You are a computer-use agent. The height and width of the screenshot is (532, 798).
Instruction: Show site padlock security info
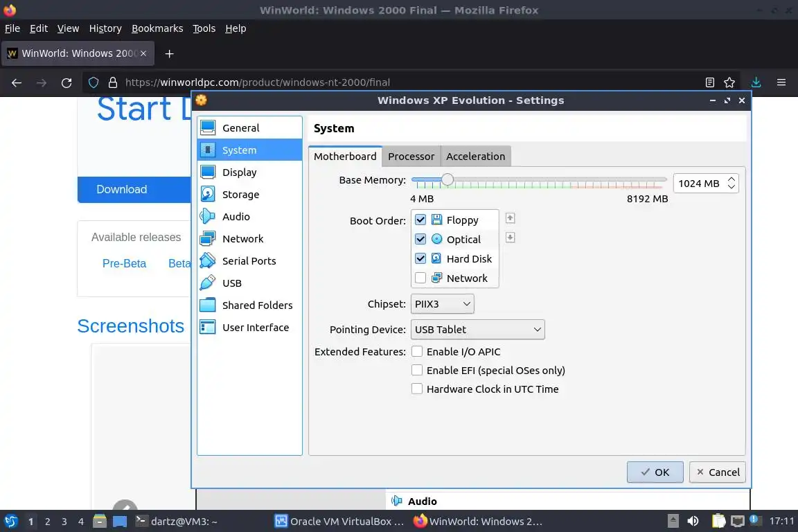113,82
